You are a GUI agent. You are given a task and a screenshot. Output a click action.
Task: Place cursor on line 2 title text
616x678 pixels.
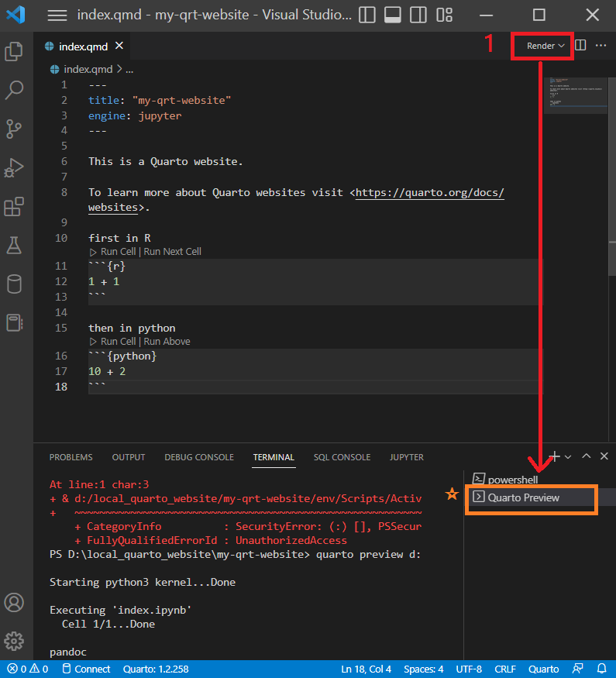pyautogui.click(x=160, y=100)
